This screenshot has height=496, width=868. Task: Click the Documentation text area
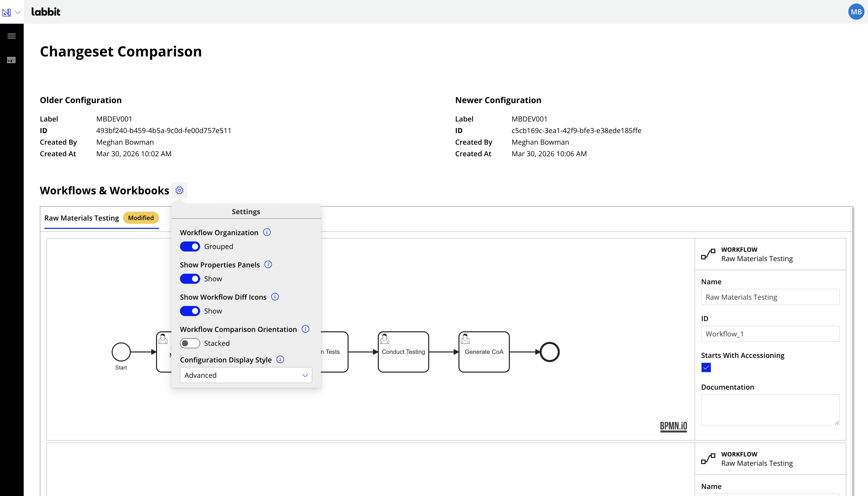tap(770, 410)
